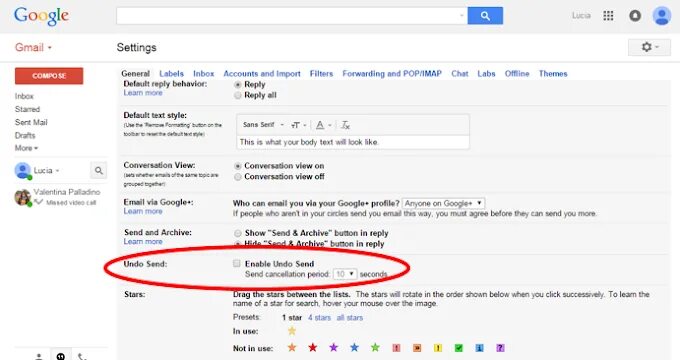Check the Enable Undo Send box

pos(237,263)
